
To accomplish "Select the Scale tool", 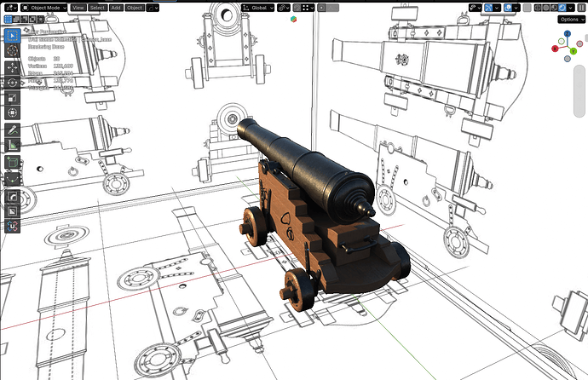I will [x=13, y=98].
